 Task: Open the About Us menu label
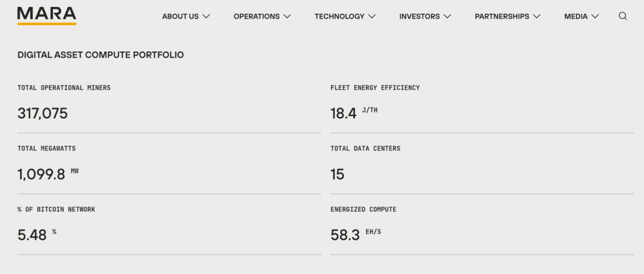[x=180, y=16]
